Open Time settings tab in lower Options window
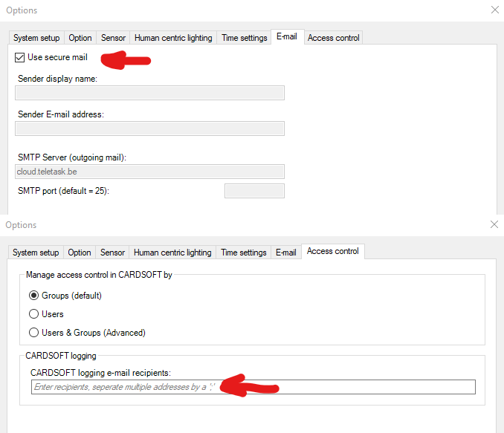The width and height of the screenshot is (504, 433). 243,253
